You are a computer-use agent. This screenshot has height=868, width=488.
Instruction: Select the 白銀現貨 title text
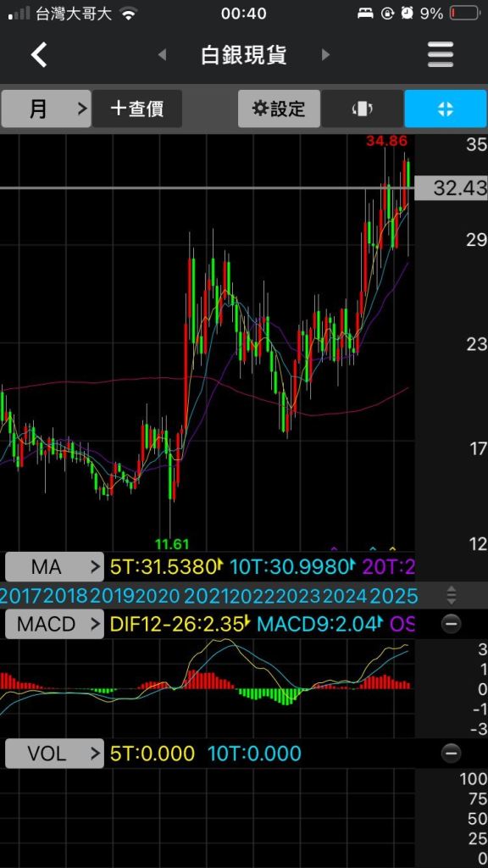[x=243, y=55]
